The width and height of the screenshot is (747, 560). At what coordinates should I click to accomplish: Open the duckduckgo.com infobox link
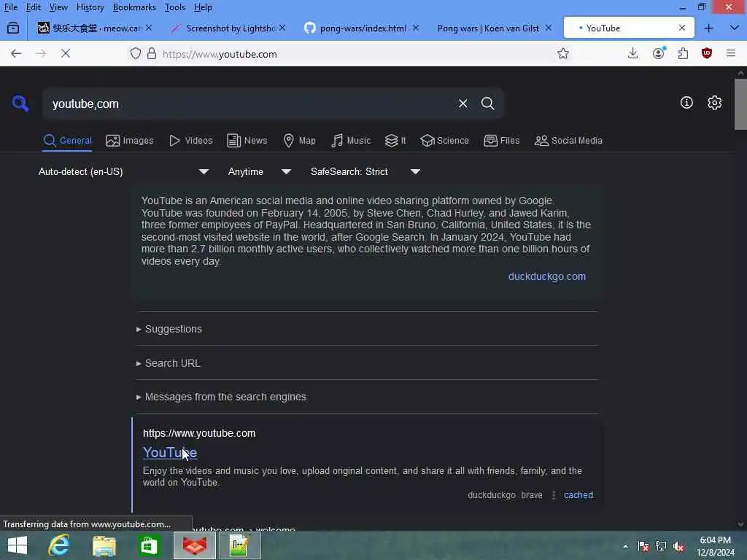[x=547, y=276]
